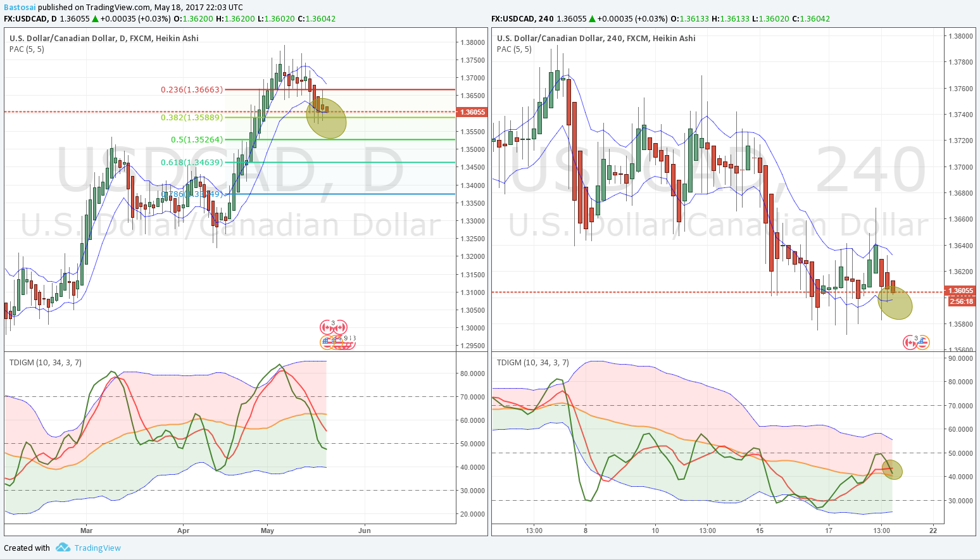Click the 240 open value O:1.36133
The width and height of the screenshot is (980, 559).
click(691, 19)
